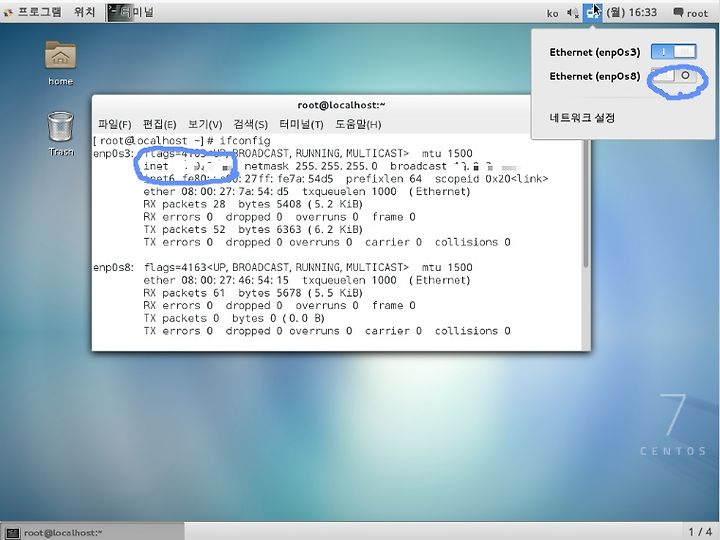Click the Ethernet (enp0s8) label
720x540 pixels.
pos(595,76)
